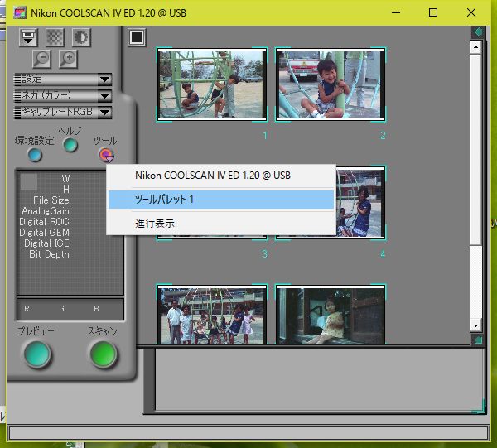This screenshot has height=448, width=497.
Task: Click the Digital GEM label
Action: pos(45,233)
